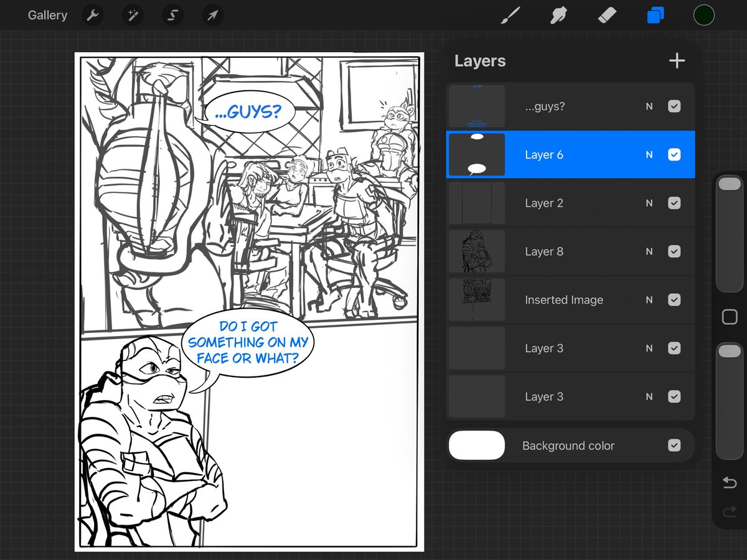Open the Adjustments magic wand menu
The height and width of the screenshot is (560, 747).
point(133,16)
